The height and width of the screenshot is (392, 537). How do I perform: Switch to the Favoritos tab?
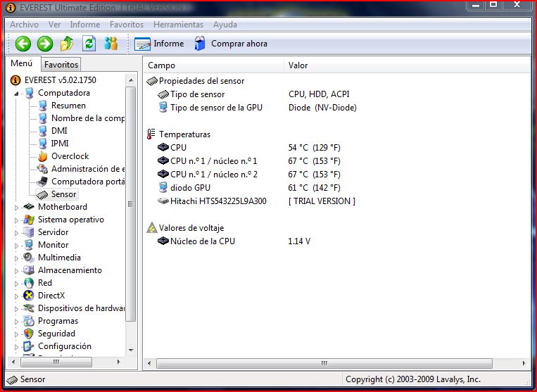[x=61, y=64]
